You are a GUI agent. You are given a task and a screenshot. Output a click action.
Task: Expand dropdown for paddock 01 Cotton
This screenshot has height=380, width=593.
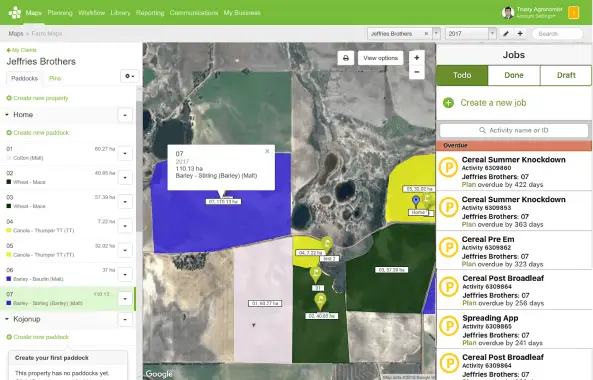[125, 154]
